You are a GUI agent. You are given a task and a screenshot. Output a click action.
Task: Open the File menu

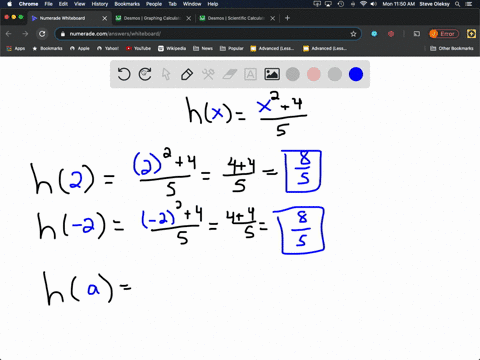(49, 4)
